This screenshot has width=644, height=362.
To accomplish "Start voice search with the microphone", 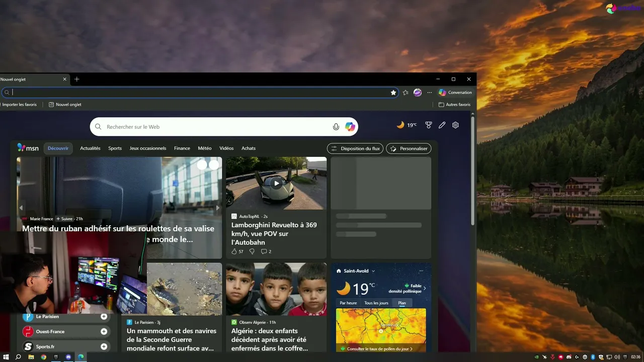I will click(336, 127).
